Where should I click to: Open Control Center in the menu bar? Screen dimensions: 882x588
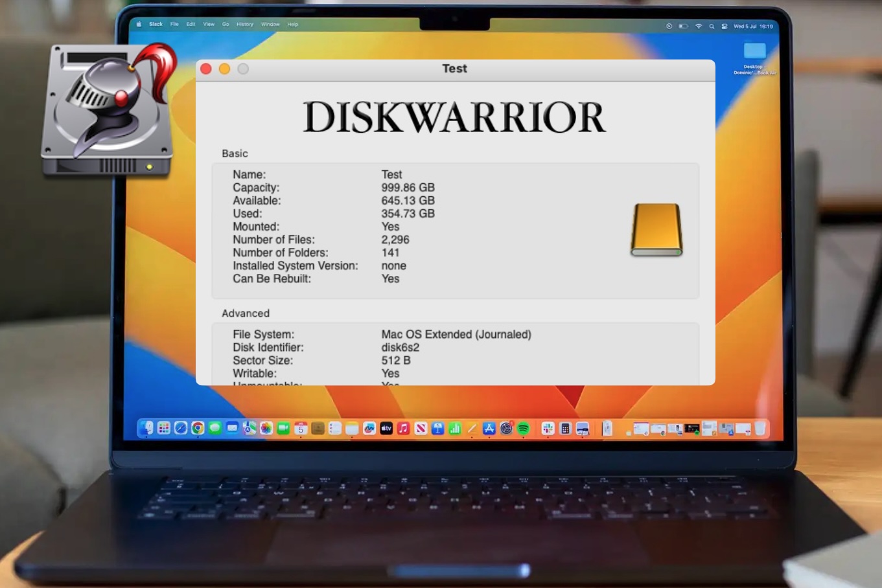[x=724, y=27]
